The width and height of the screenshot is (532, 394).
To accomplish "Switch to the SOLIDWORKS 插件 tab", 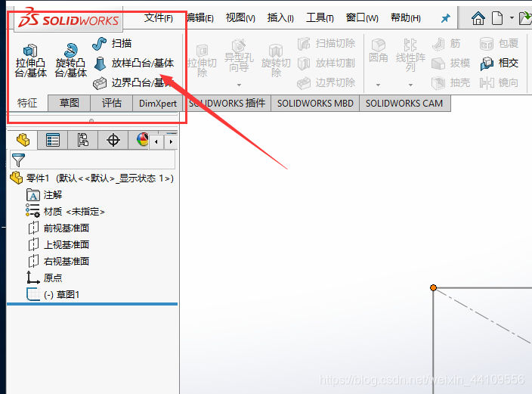I will coord(227,103).
